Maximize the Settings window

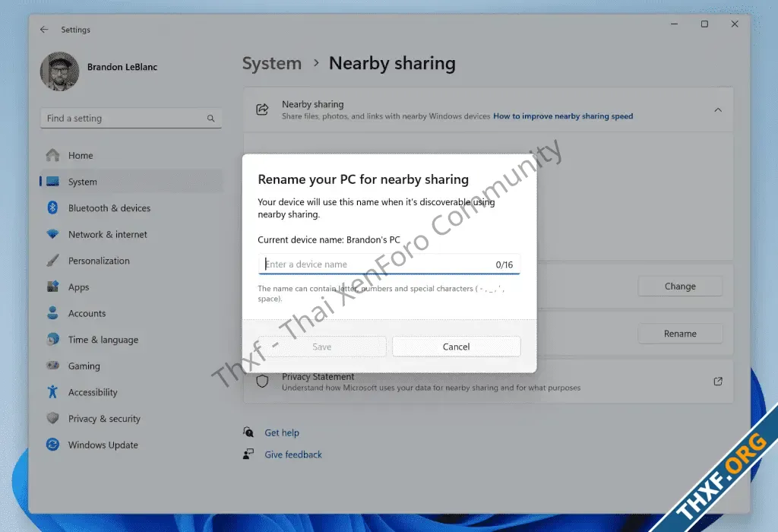704,24
